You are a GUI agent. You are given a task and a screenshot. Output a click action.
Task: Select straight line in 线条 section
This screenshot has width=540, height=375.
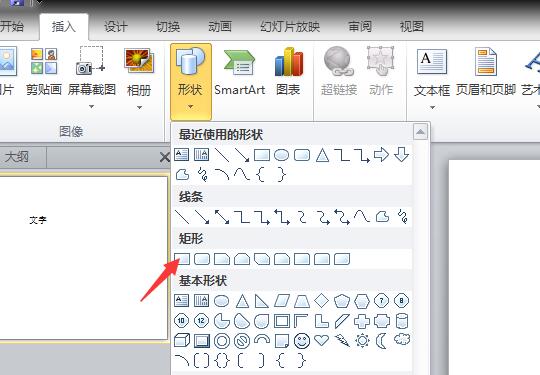tap(182, 217)
